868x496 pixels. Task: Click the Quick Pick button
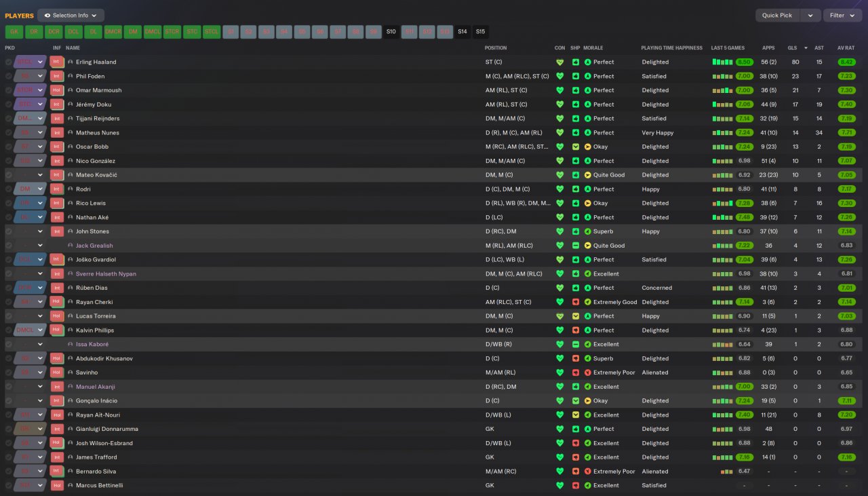[x=778, y=16]
